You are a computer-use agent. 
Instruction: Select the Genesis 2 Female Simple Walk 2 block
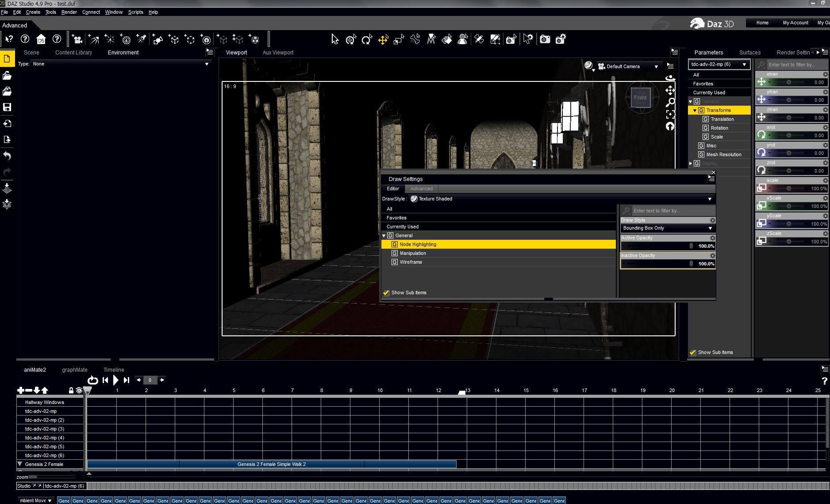[271, 464]
